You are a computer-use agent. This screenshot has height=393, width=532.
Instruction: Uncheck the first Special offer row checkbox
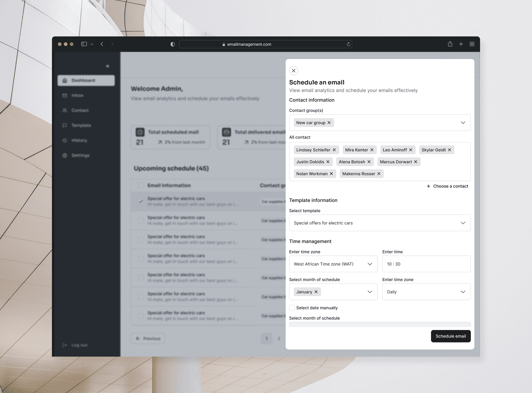point(141,201)
